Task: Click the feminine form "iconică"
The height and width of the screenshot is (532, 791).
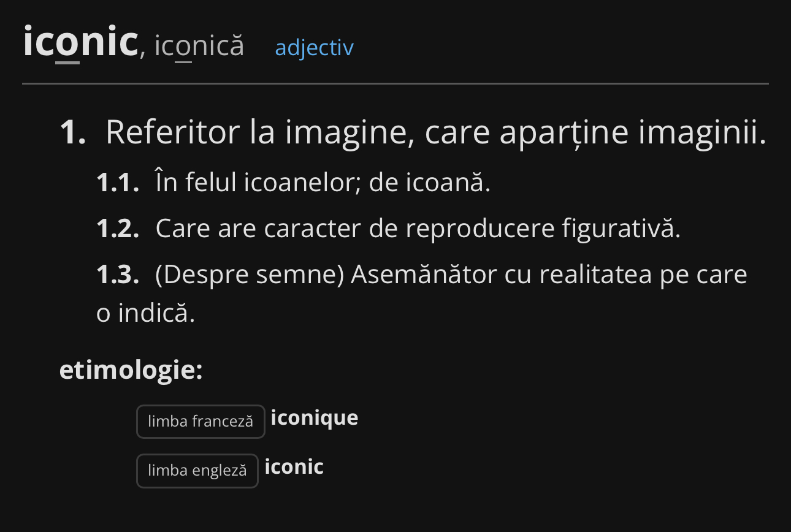Action: [199, 46]
